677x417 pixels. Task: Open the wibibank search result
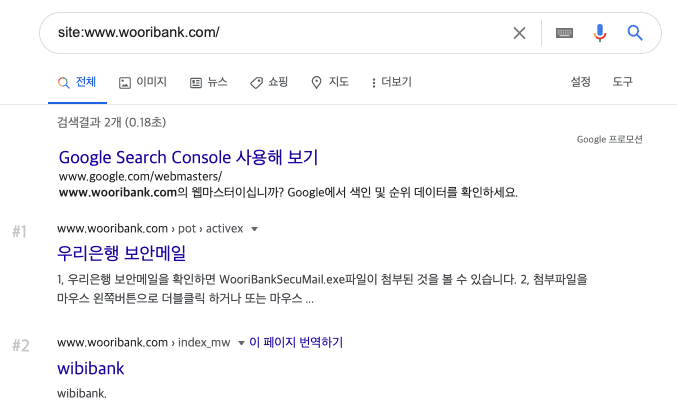(90, 368)
